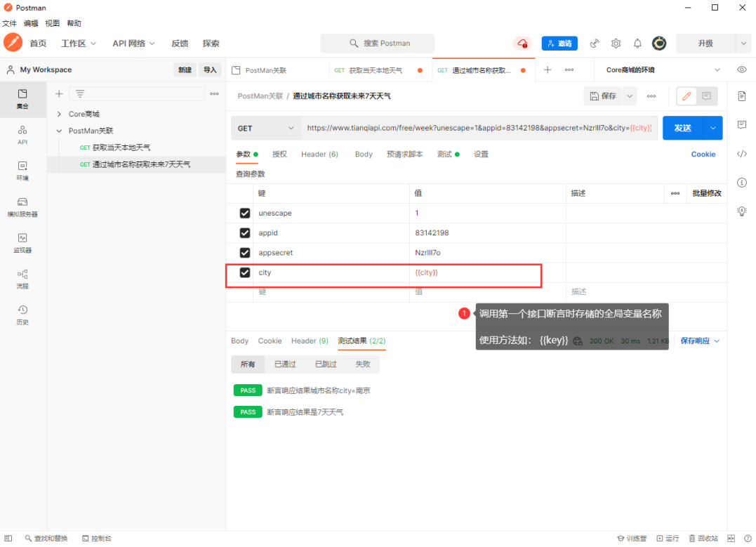Open the Core商城的环境 environment selector
The height and width of the screenshot is (547, 756).
[x=663, y=70]
